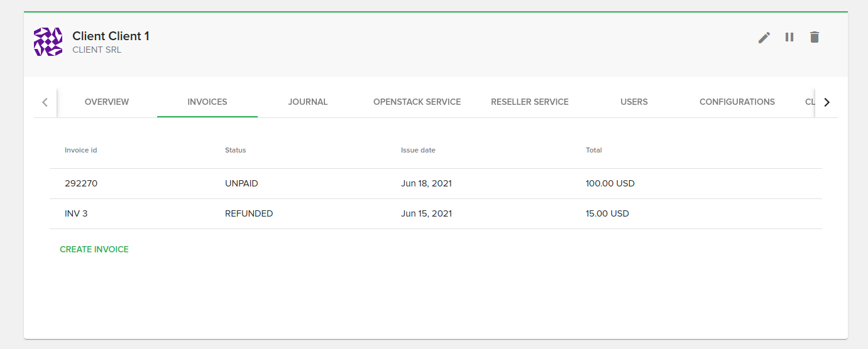
Task: Click the 100.00 USD total amount
Action: coord(610,184)
